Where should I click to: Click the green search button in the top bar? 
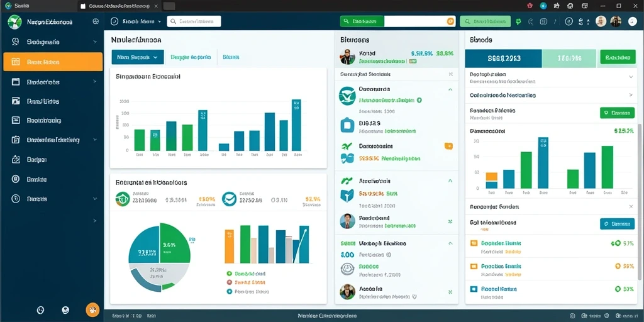pyautogui.click(x=362, y=21)
